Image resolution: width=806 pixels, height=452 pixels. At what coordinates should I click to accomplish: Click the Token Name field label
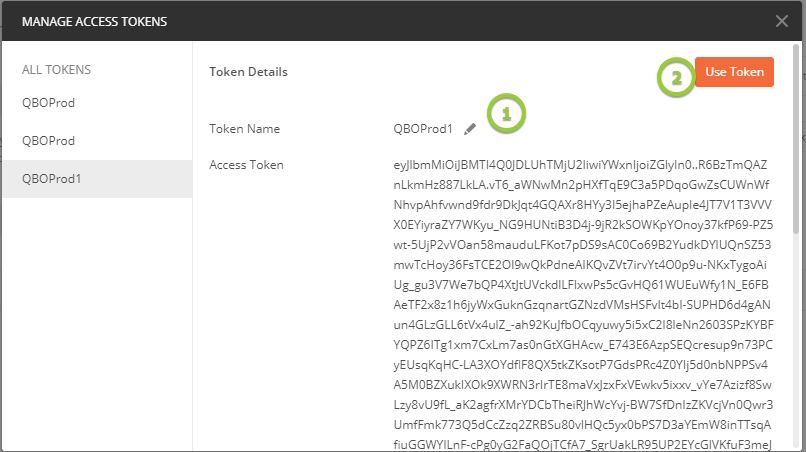244,129
